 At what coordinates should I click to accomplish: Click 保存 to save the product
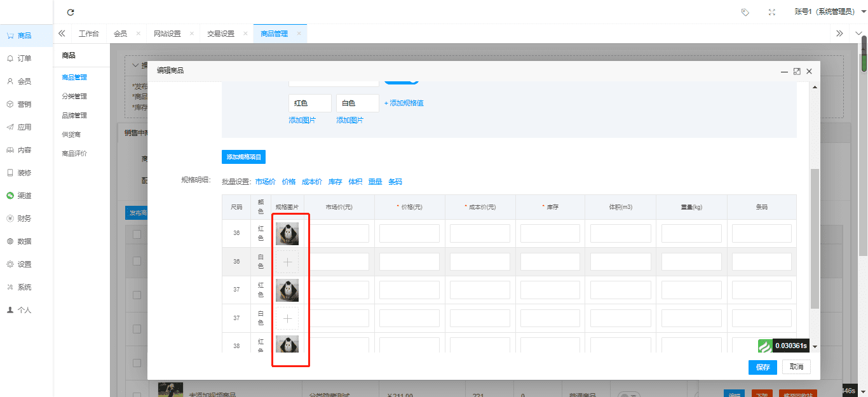tap(763, 367)
